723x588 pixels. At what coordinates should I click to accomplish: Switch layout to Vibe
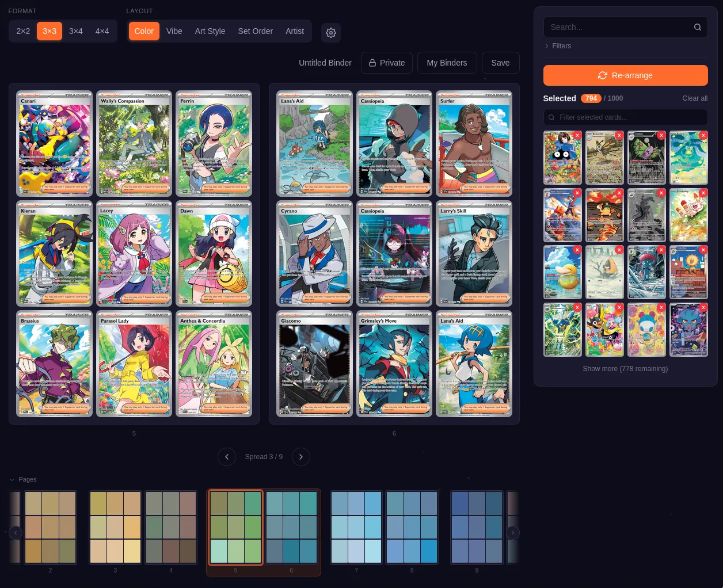(174, 31)
